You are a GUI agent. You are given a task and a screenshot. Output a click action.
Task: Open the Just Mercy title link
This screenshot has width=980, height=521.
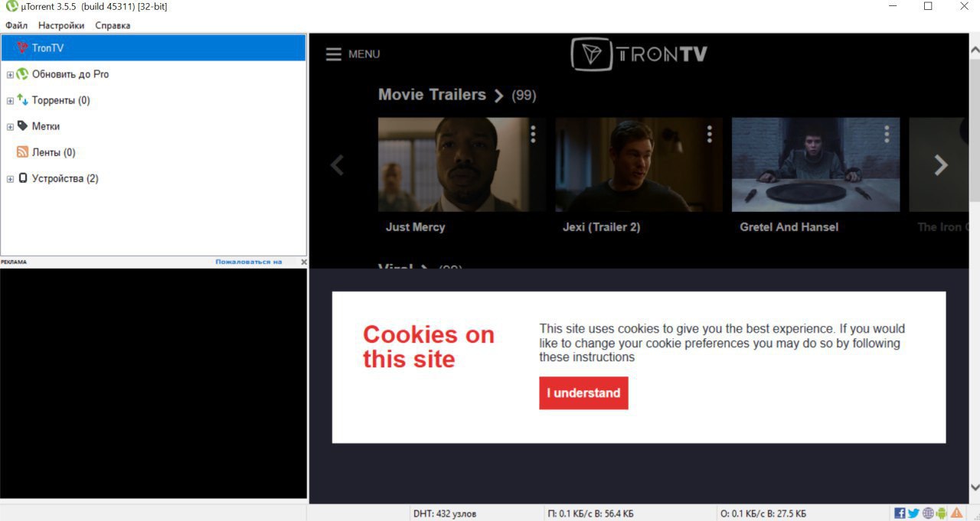pyautogui.click(x=415, y=227)
